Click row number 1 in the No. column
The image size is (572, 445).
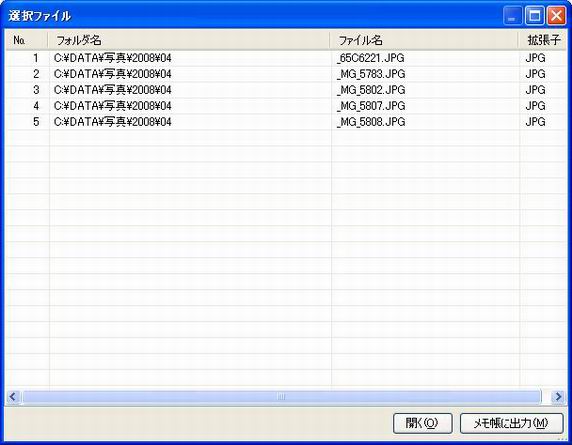36,58
